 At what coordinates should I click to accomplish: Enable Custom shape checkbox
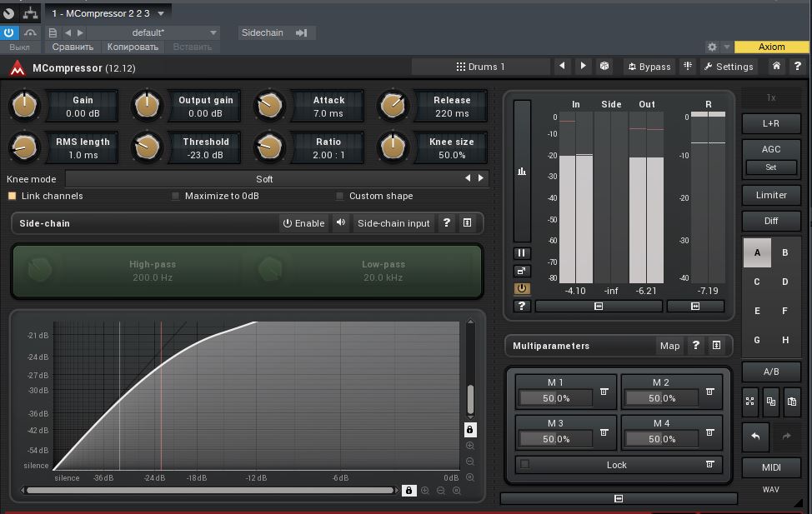(339, 196)
